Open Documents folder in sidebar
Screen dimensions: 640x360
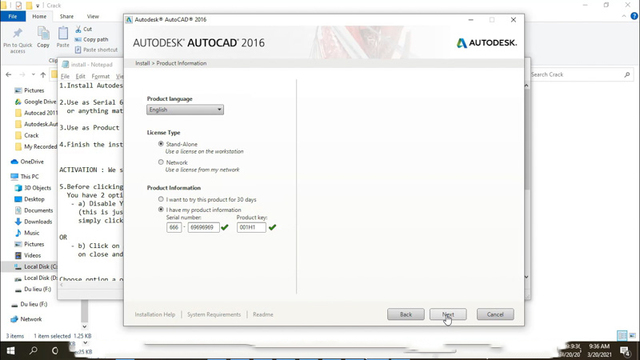pos(34,210)
